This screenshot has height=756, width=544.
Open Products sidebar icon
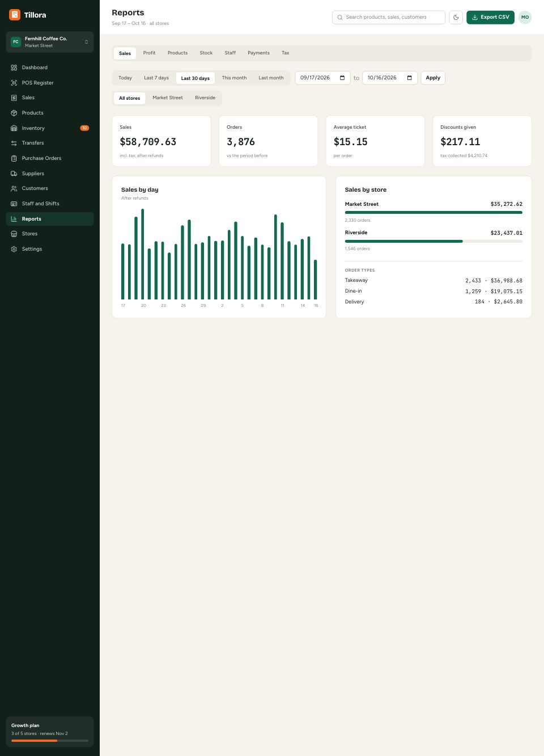coord(14,113)
